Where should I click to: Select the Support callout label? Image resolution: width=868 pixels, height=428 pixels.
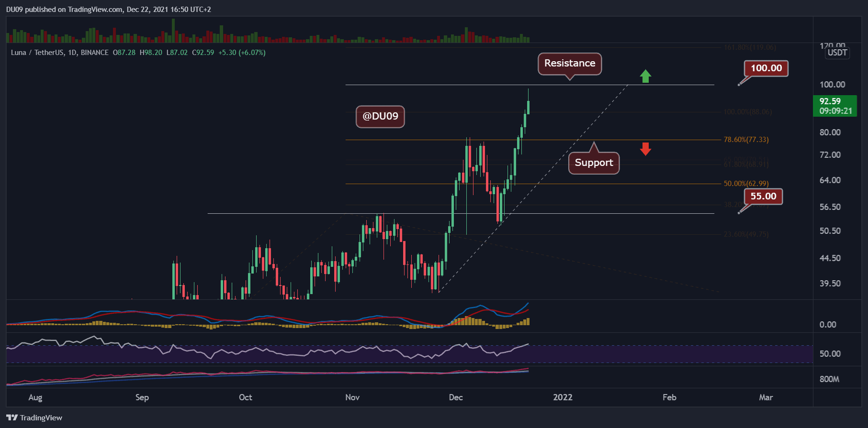(x=594, y=163)
